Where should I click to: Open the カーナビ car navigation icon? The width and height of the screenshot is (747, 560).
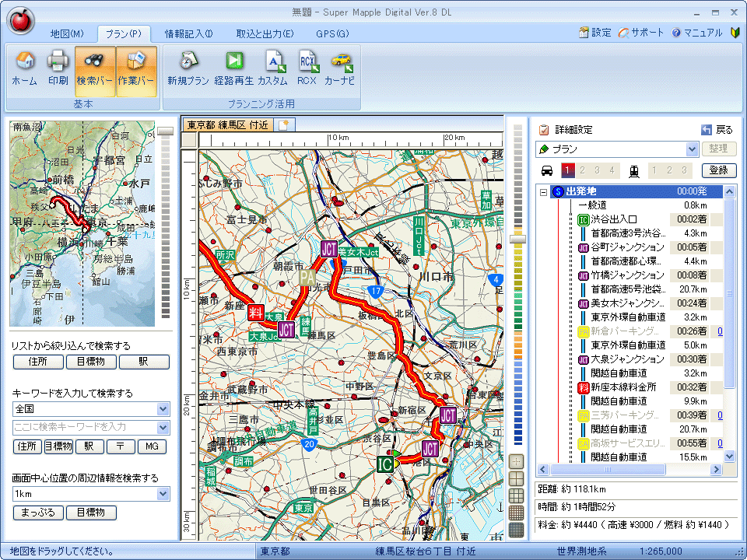pyautogui.click(x=340, y=70)
